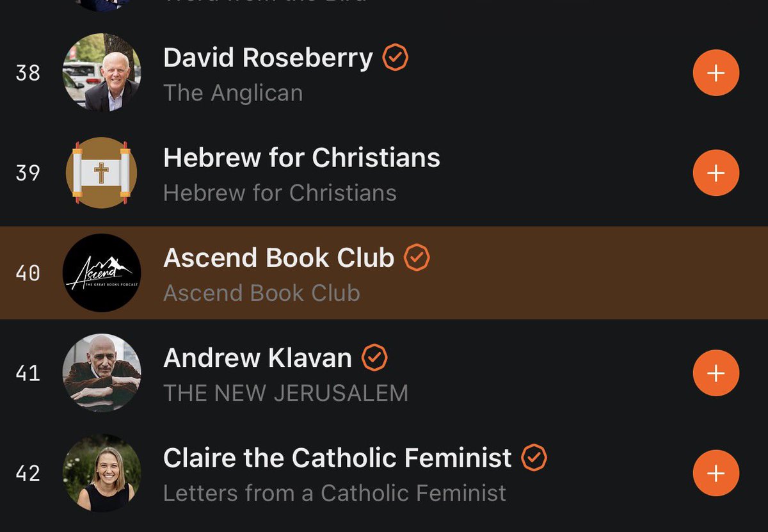This screenshot has width=768, height=532.
Task: Tap verified badge next to Ascend Book Club
Action: point(417,257)
